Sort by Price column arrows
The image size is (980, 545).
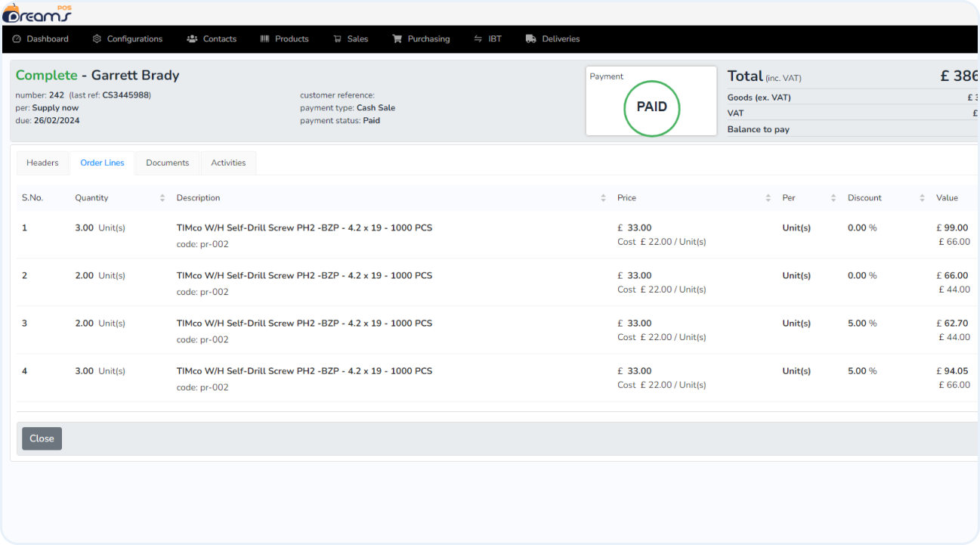tap(768, 198)
